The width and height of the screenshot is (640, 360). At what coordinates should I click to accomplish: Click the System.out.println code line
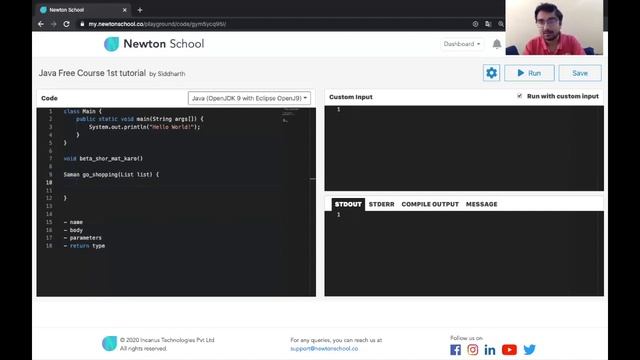point(144,127)
